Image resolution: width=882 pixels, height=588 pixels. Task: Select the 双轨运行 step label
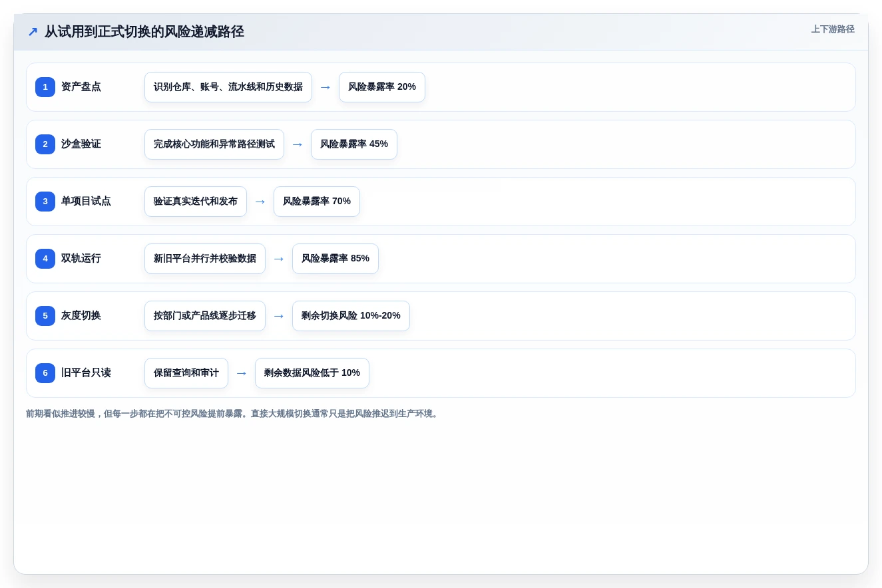coord(81,259)
